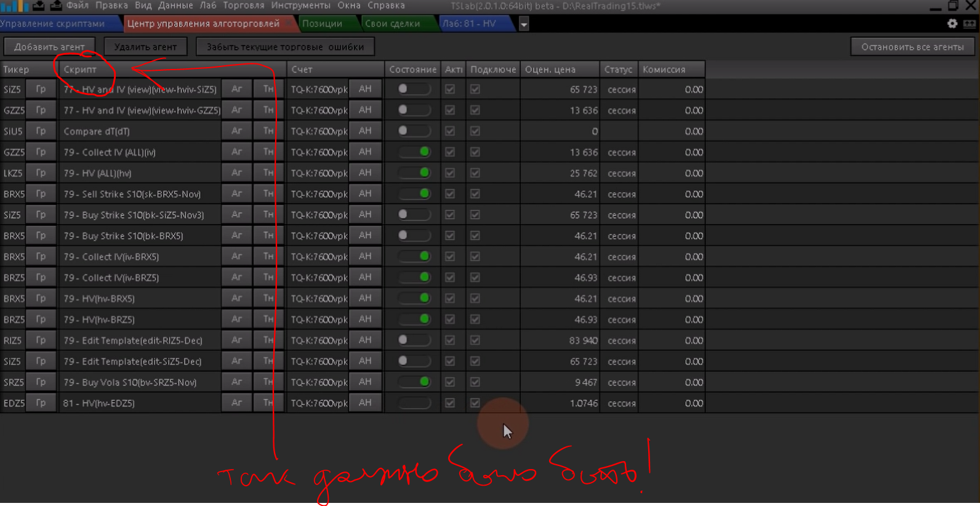Toggle the Акти checkbox for view-hviv-SiZ5 row

(450, 89)
